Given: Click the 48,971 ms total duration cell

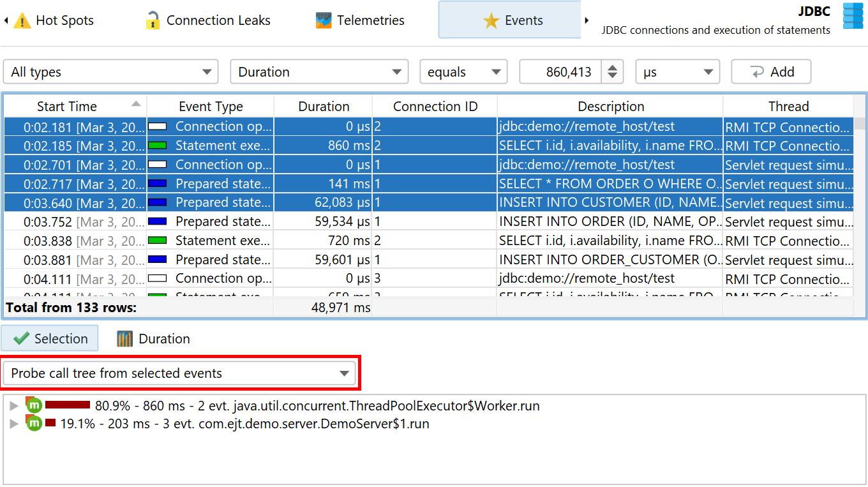Looking at the screenshot, I should (324, 308).
